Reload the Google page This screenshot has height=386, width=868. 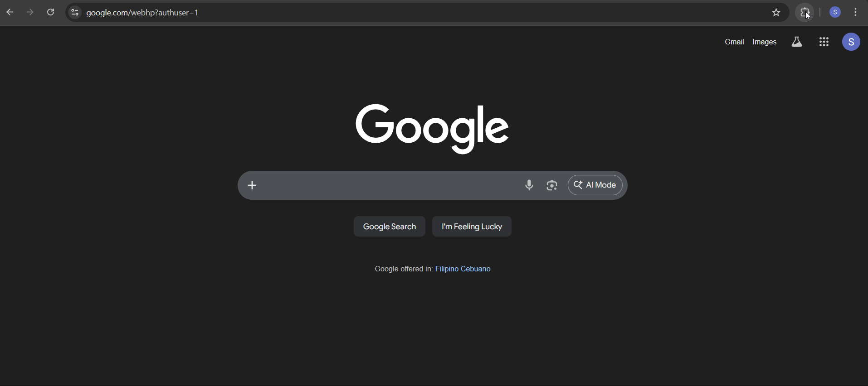pyautogui.click(x=51, y=12)
